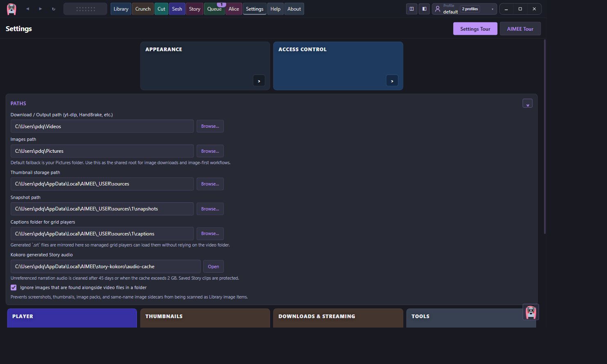Click the Thumbnail storage path field

point(102,184)
